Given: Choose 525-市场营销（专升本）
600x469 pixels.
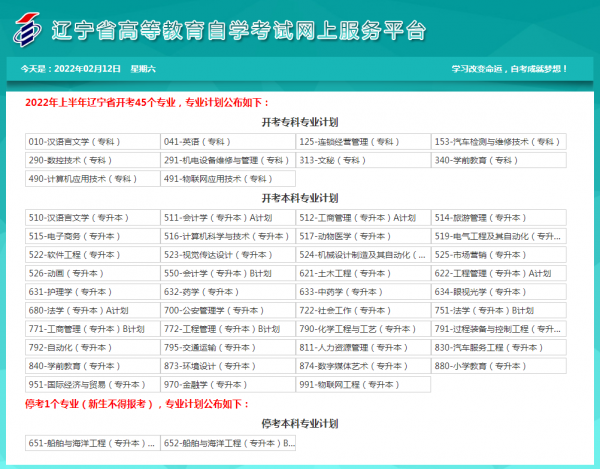Looking at the screenshot, I should click(x=499, y=255).
